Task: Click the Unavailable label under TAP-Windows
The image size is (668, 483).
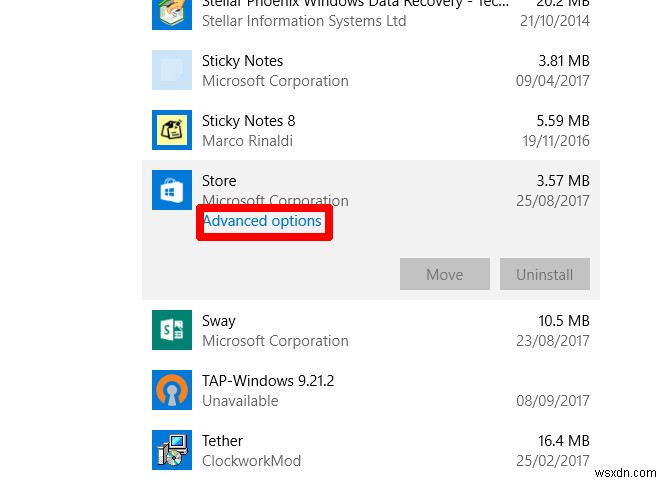Action: 240,401
